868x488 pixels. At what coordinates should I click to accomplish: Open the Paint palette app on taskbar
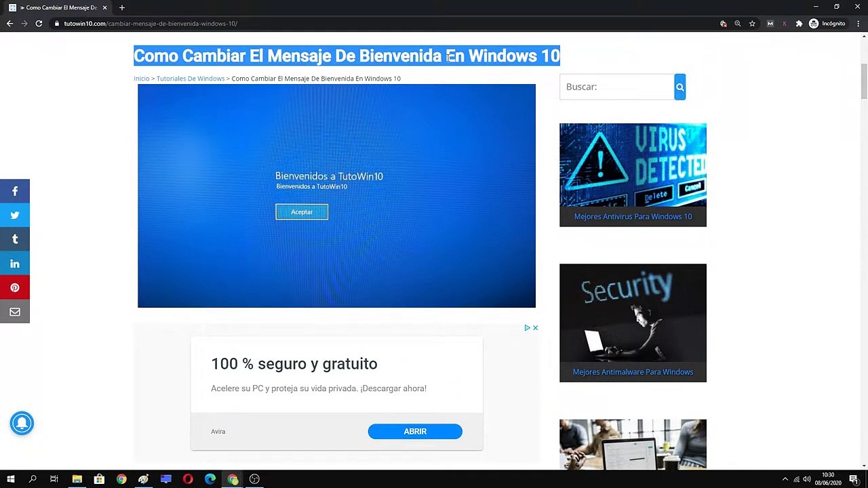coord(143,479)
